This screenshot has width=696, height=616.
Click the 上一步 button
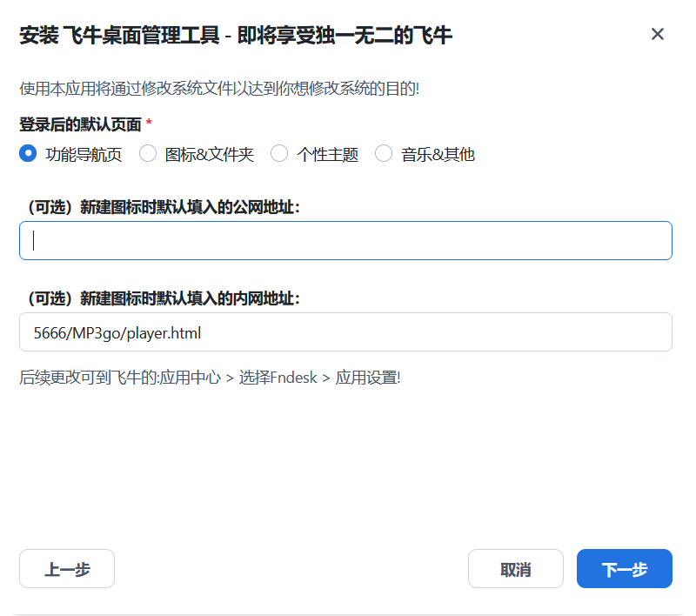[x=66, y=568]
